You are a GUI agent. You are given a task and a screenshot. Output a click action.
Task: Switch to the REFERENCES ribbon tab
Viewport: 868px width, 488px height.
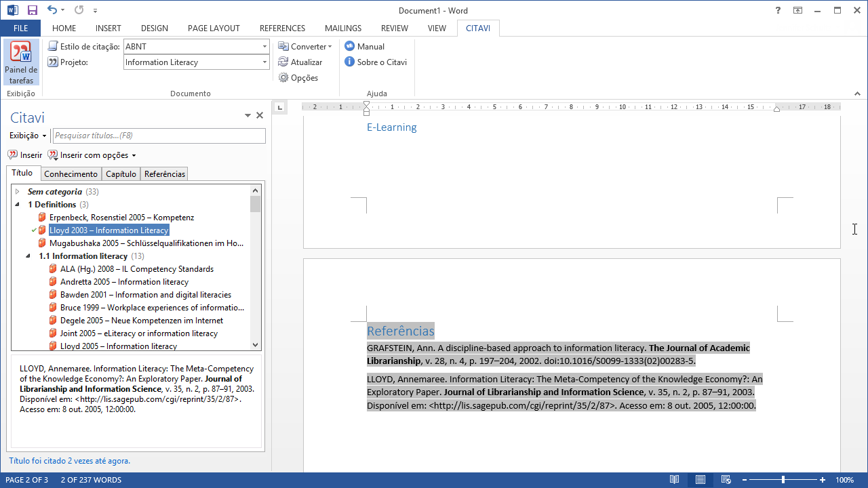click(x=282, y=28)
